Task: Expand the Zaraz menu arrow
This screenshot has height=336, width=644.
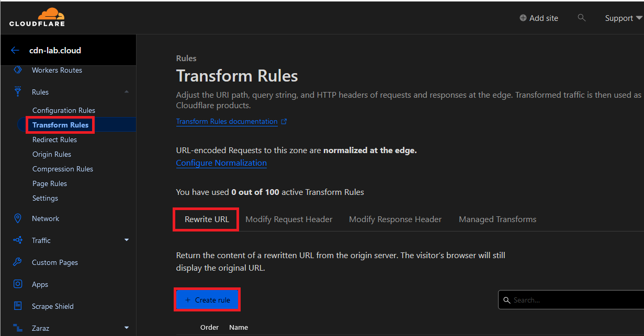Action: [x=127, y=328]
